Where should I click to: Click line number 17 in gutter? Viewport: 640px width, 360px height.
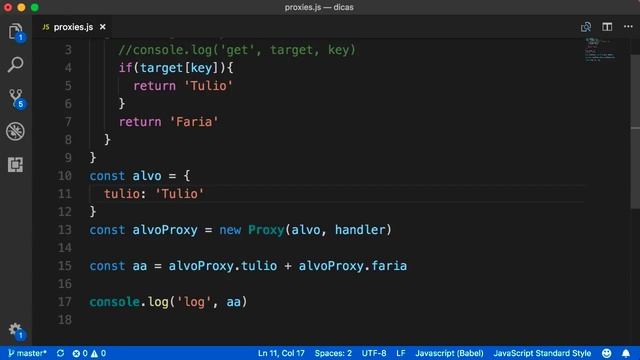click(x=64, y=302)
